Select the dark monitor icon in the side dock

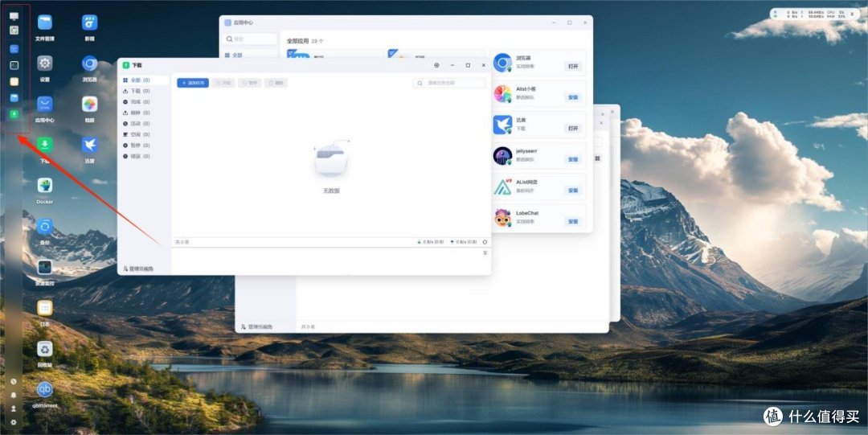point(14,65)
